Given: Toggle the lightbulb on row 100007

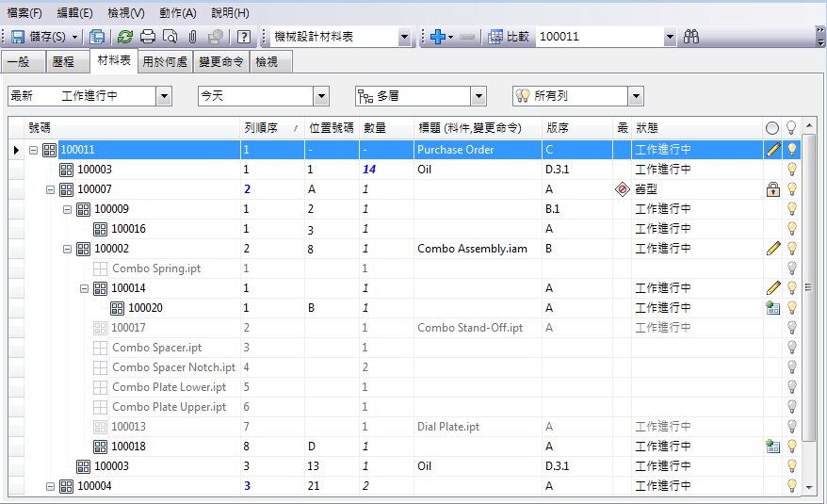Looking at the screenshot, I should (791, 189).
